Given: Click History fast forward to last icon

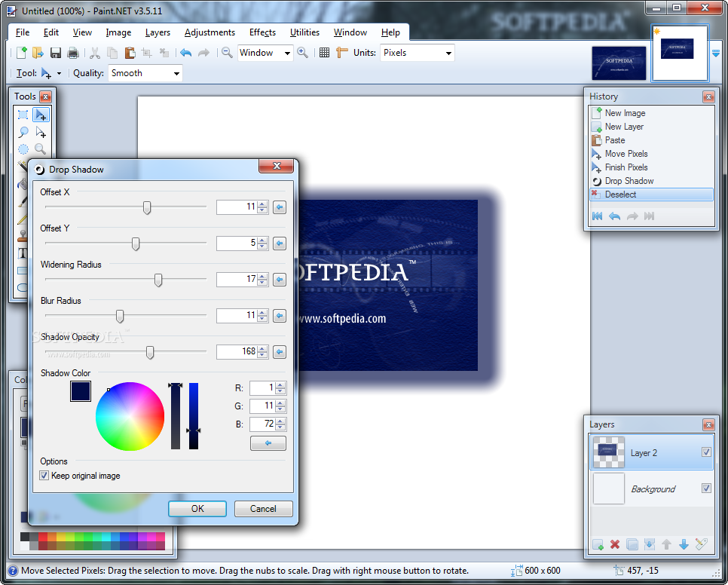Looking at the screenshot, I should click(x=650, y=216).
